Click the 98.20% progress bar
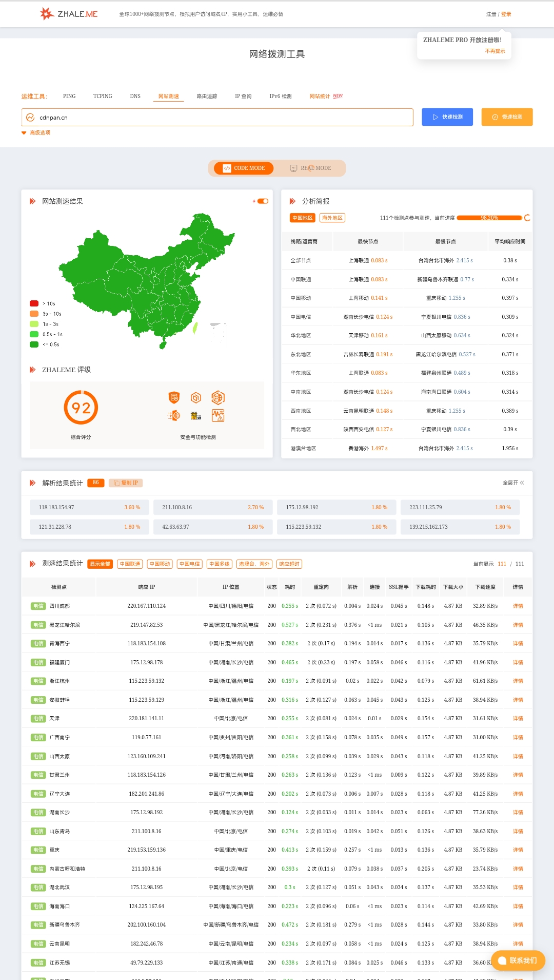Screen dimensions: 554x980 (489, 218)
